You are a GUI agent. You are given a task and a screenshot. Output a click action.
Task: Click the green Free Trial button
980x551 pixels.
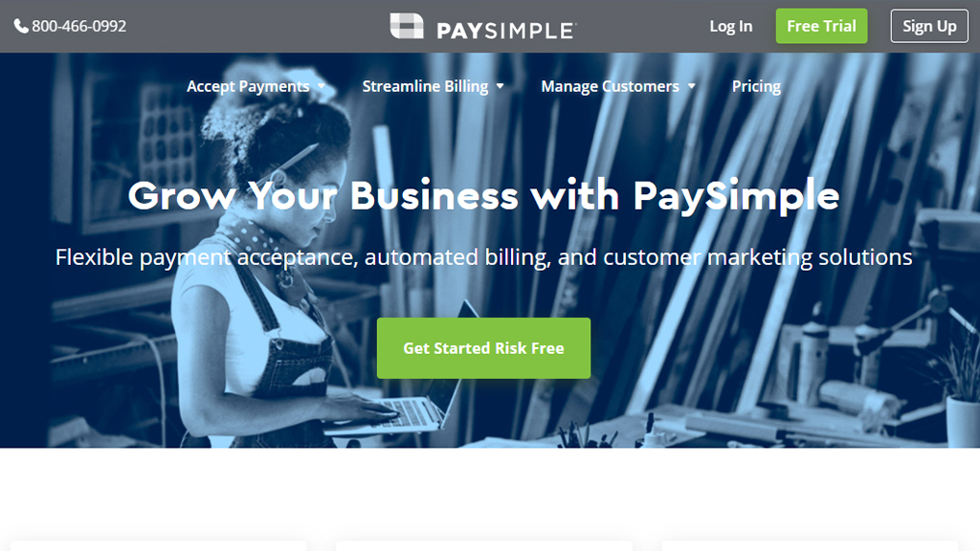(821, 26)
